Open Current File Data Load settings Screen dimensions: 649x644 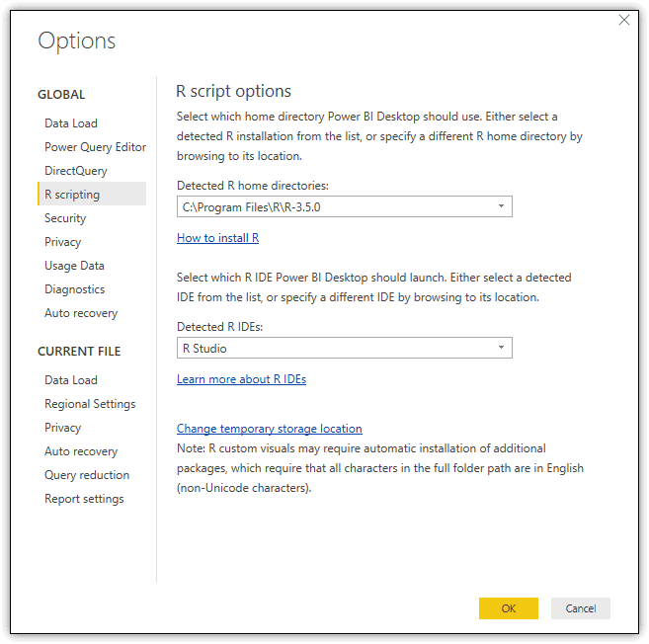click(71, 380)
